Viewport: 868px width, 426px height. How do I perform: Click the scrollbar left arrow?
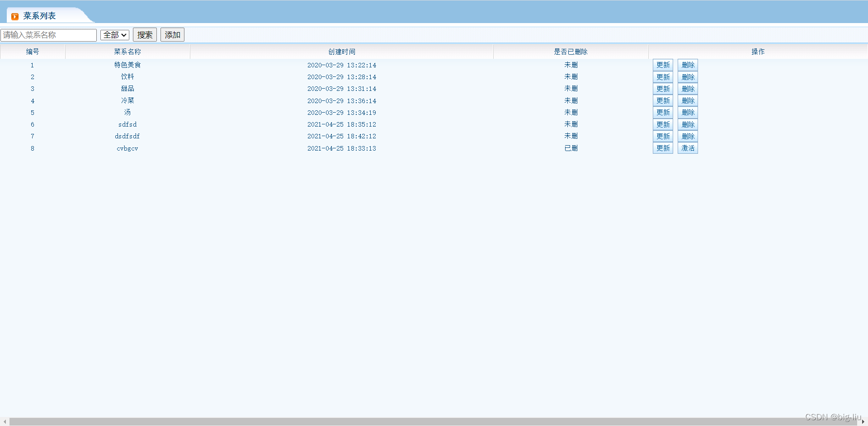[5, 421]
